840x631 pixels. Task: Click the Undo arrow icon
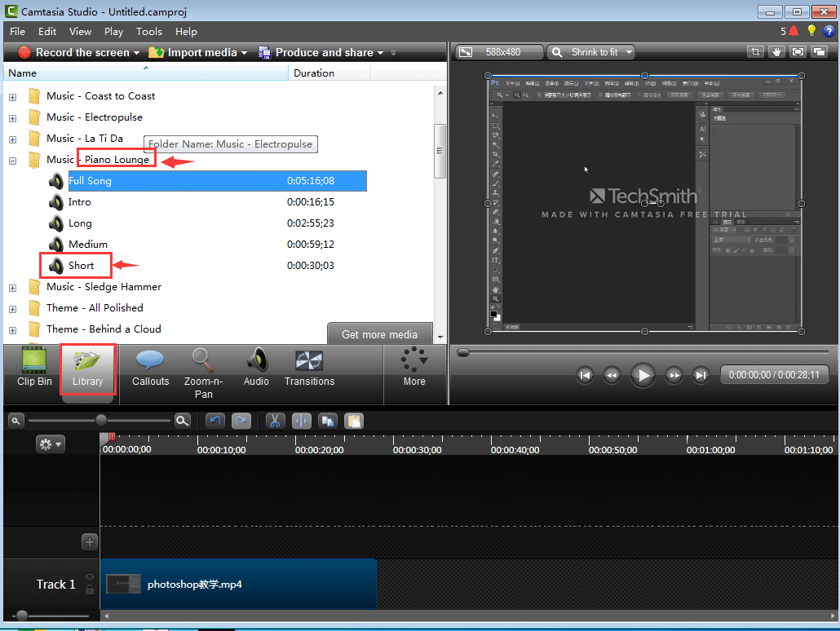214,421
